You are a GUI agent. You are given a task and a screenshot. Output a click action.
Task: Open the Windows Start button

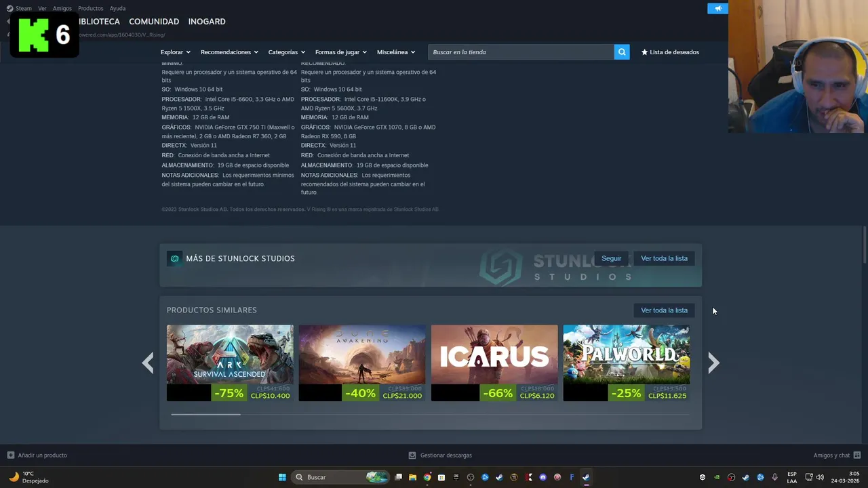[x=282, y=477]
